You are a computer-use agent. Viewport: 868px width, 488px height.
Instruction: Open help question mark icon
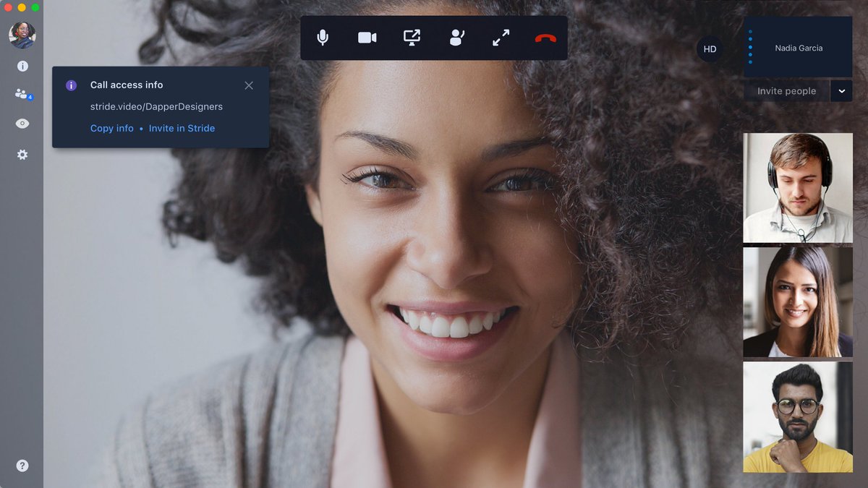[x=22, y=466]
